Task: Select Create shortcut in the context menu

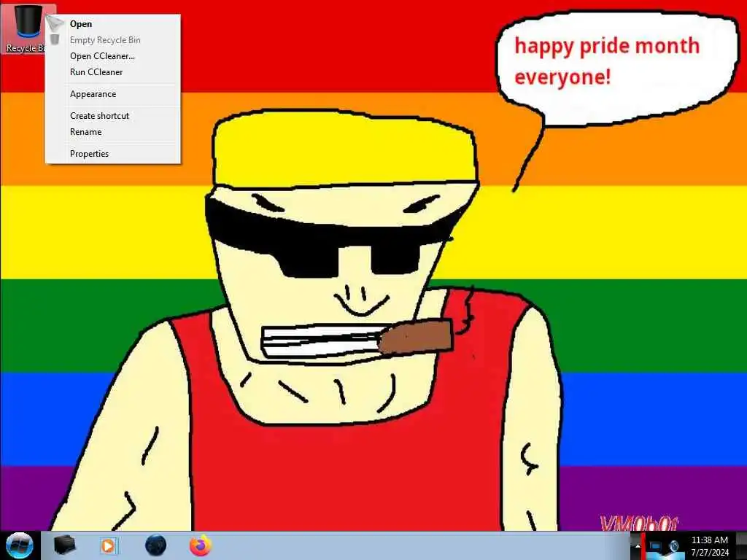Action: coord(112,116)
